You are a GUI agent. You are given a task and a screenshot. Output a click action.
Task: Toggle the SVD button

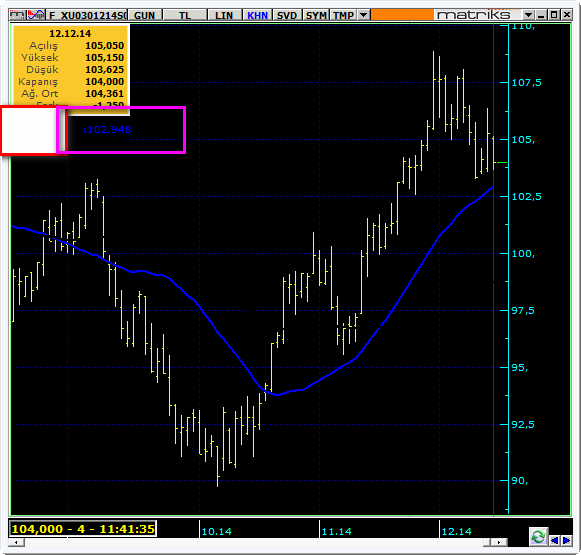[x=287, y=15]
